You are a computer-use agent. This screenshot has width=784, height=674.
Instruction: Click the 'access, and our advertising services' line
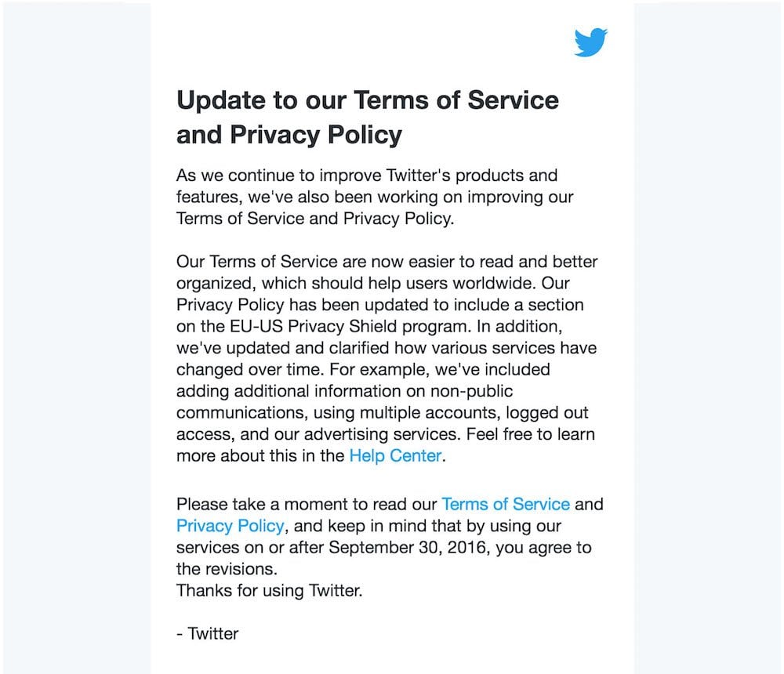pos(386,434)
